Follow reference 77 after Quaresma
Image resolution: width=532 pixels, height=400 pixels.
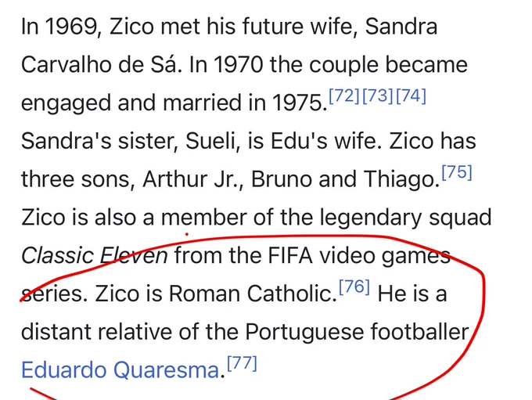point(242,363)
